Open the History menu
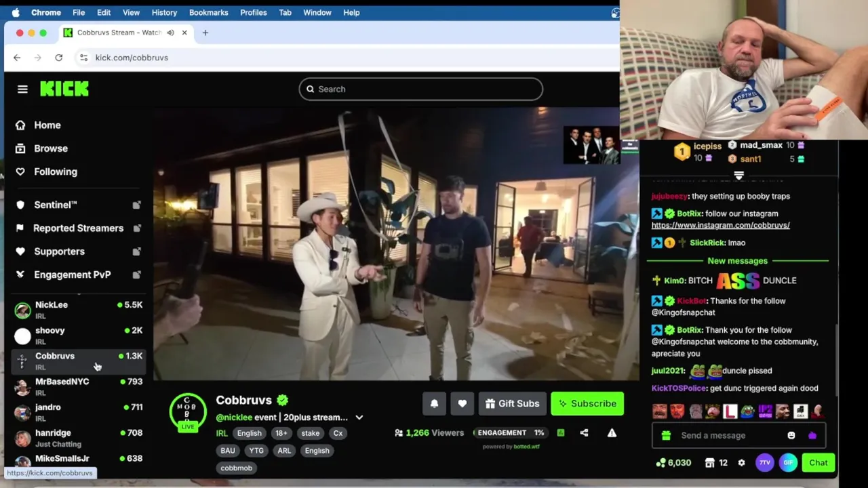 point(164,12)
